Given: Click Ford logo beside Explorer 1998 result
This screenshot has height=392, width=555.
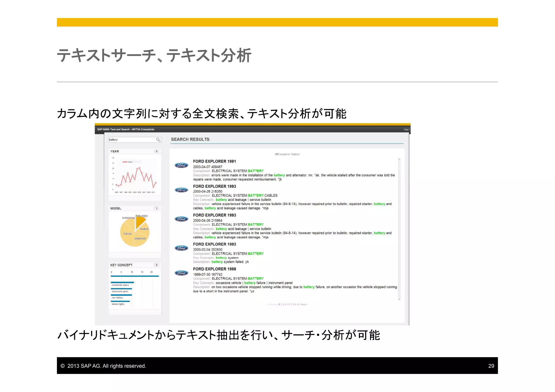Looking at the screenshot, I should tap(181, 273).
